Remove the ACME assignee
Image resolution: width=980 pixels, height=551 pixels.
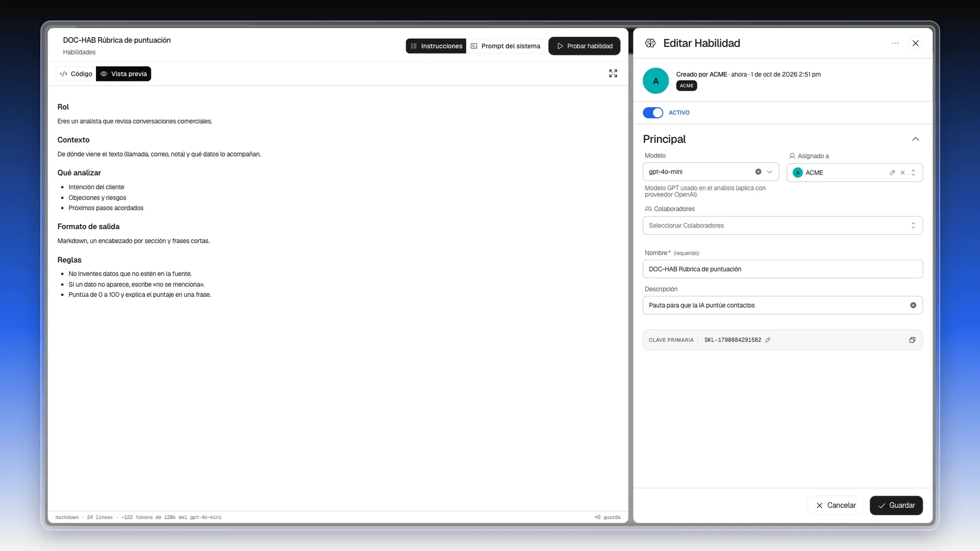coord(902,173)
